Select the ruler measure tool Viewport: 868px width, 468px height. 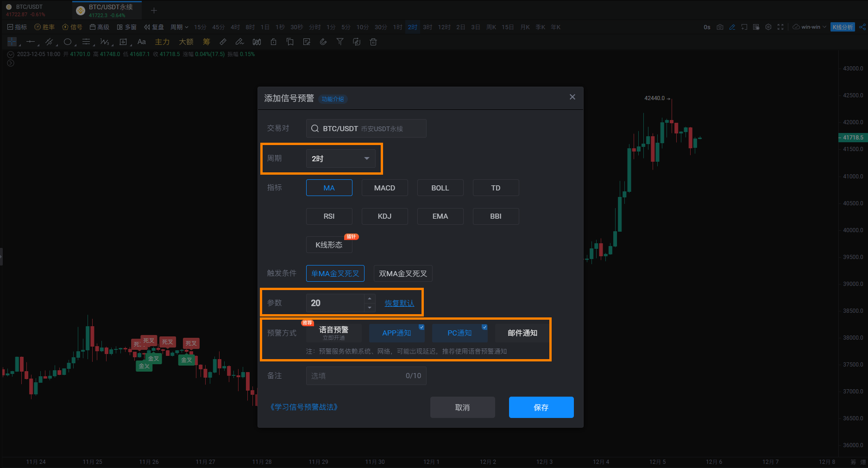pos(223,42)
